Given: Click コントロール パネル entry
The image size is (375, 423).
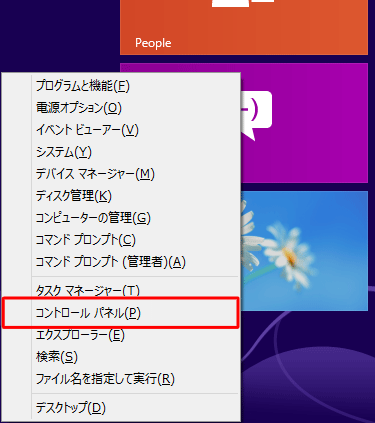Looking at the screenshot, I should 121,313.
